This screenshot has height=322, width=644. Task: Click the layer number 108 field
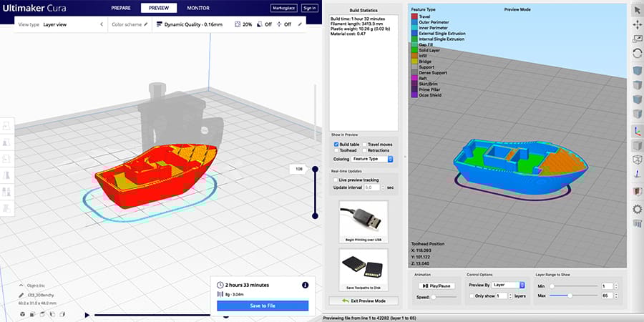[298, 169]
